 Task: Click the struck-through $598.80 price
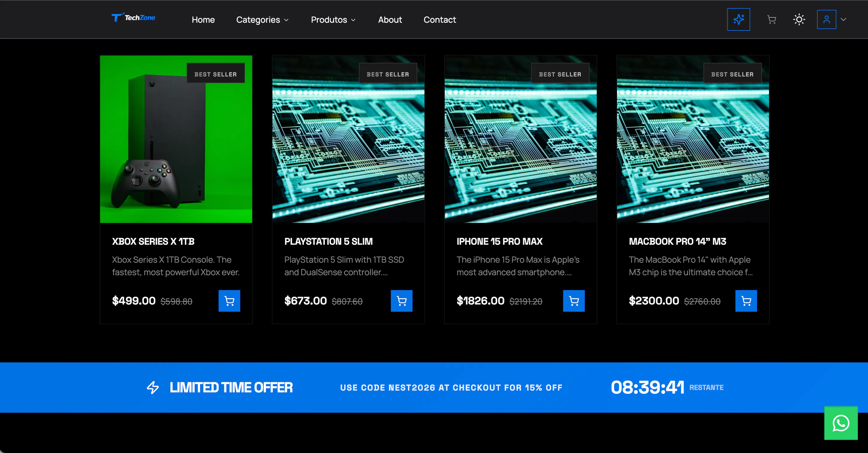click(x=176, y=302)
